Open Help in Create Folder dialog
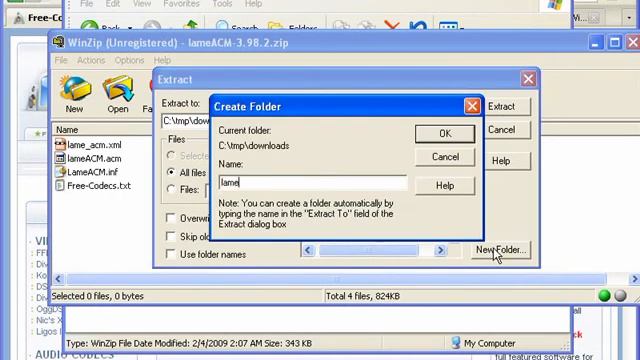640x360 pixels. point(445,186)
